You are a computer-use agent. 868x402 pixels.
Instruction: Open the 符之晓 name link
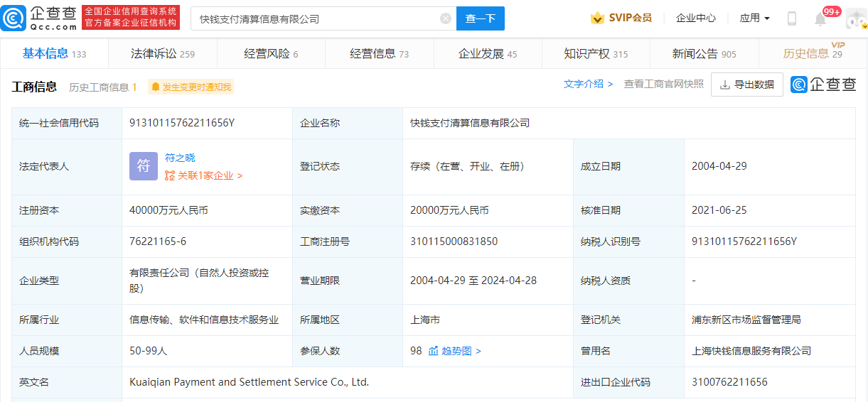[180, 158]
